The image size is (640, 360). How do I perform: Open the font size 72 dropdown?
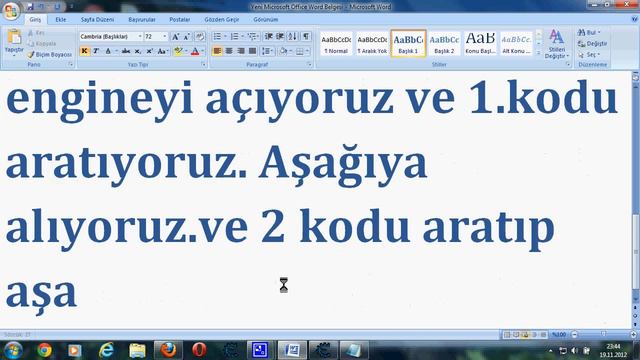(x=165, y=37)
